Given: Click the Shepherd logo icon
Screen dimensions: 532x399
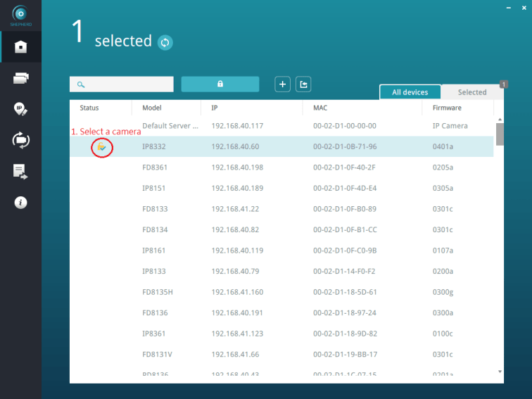Looking at the screenshot, I should pyautogui.click(x=20, y=14).
